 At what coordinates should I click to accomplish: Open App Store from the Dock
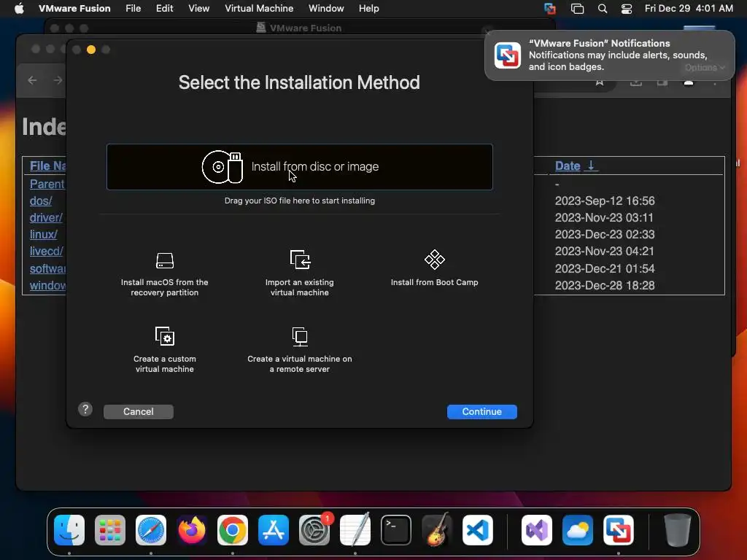(x=274, y=530)
